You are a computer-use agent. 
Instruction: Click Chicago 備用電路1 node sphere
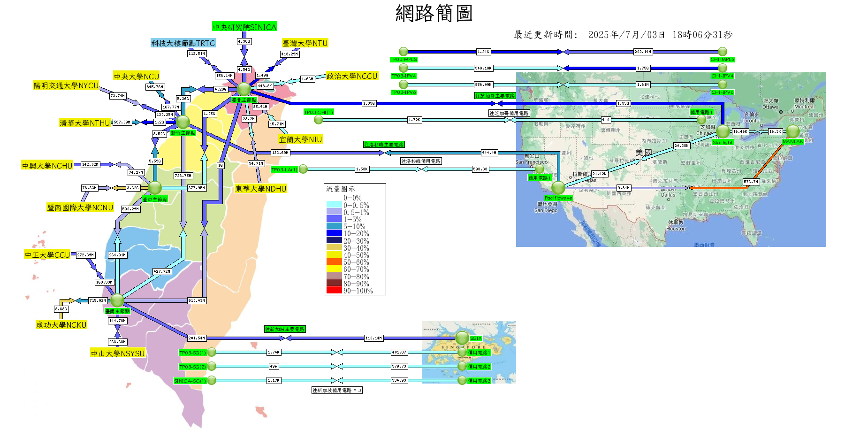coord(701,119)
